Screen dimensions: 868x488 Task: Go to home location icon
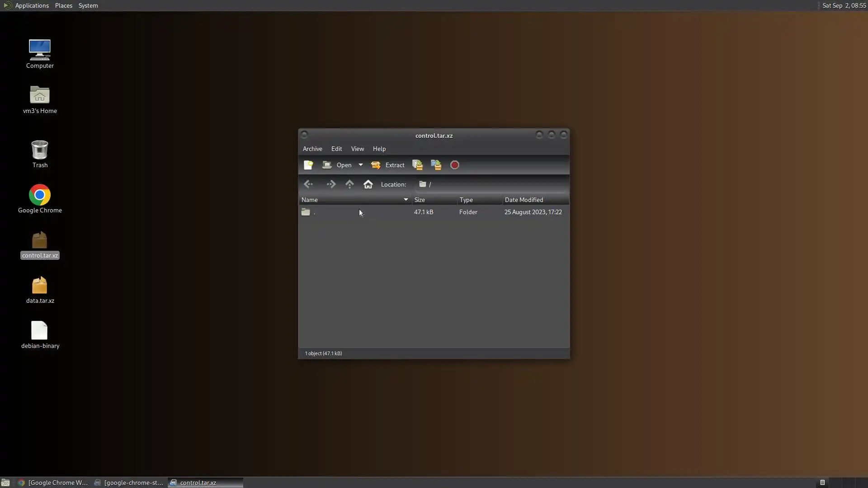click(368, 184)
